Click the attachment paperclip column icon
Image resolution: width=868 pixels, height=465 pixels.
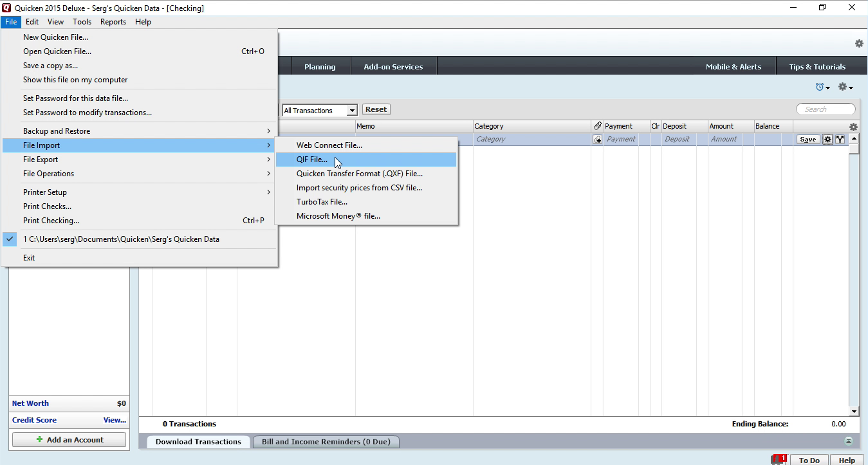tap(597, 126)
